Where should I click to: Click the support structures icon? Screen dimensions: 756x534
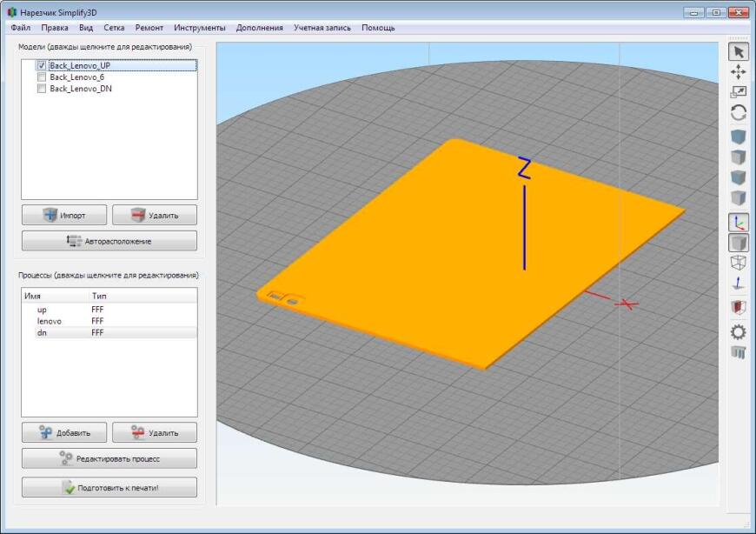(738, 352)
